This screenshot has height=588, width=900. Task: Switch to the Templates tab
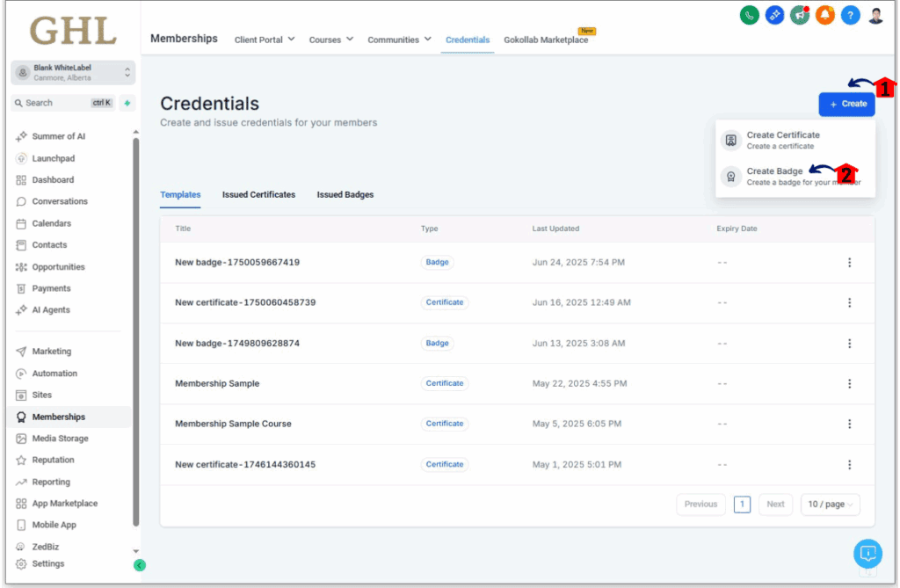[180, 194]
